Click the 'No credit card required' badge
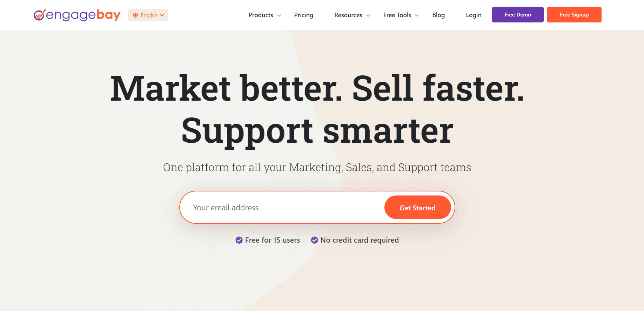 (x=355, y=240)
